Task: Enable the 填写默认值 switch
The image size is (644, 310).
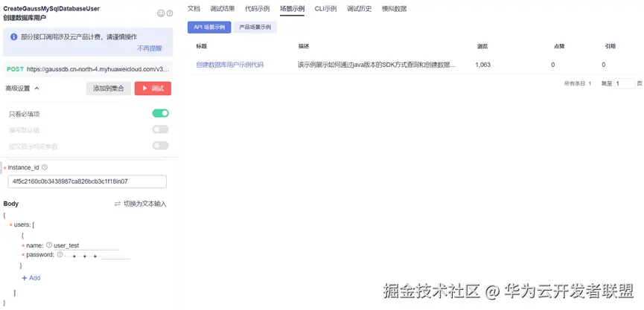Action: pyautogui.click(x=161, y=129)
